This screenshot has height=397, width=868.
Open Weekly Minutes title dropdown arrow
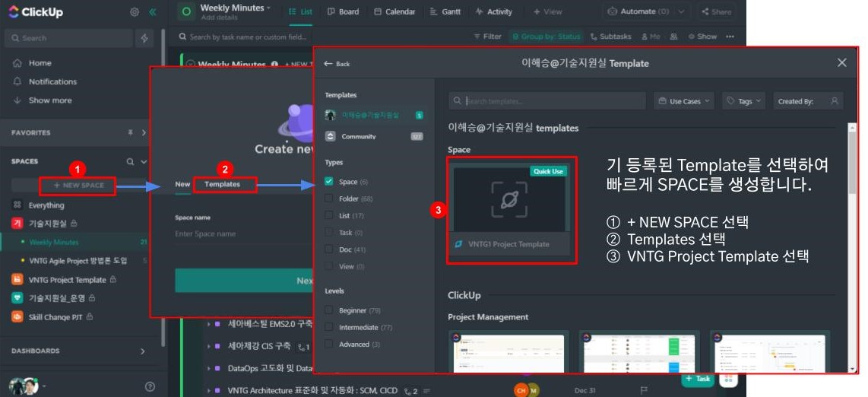click(269, 8)
